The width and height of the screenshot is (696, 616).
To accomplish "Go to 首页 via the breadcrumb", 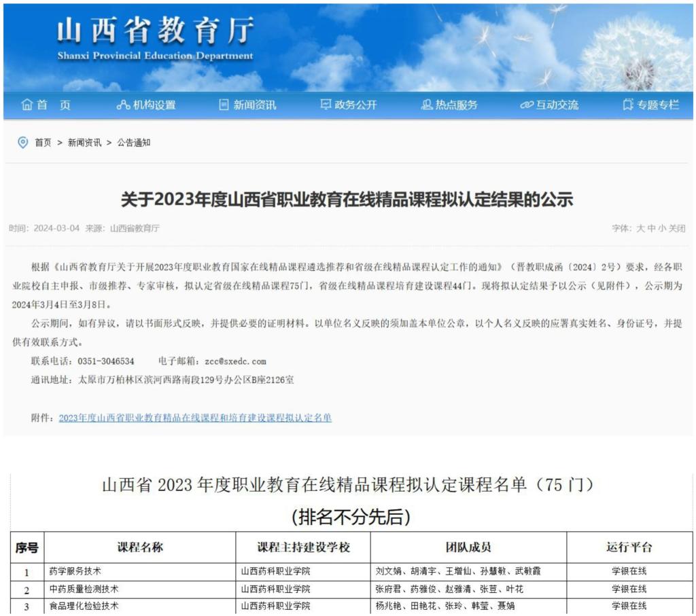I will (x=43, y=143).
